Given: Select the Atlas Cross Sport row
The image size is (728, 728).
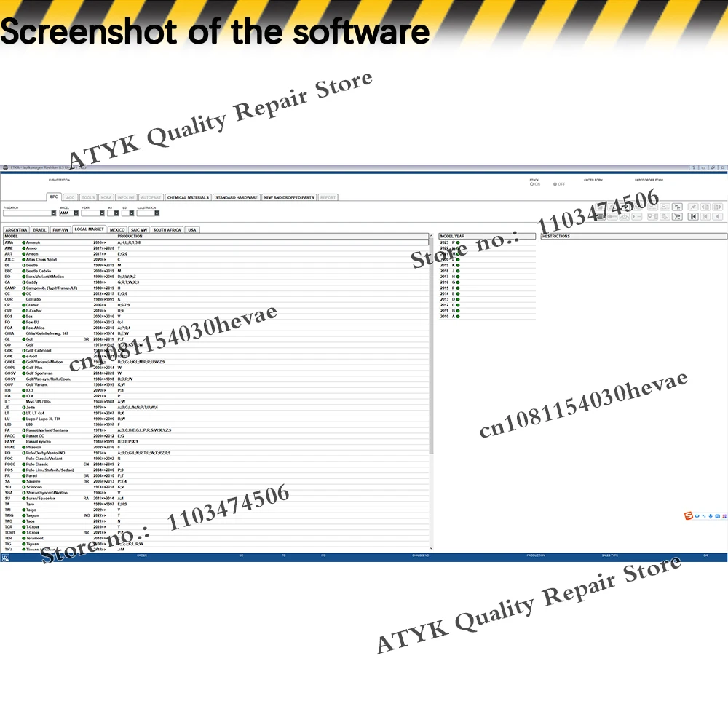Looking at the screenshot, I should click(x=215, y=260).
